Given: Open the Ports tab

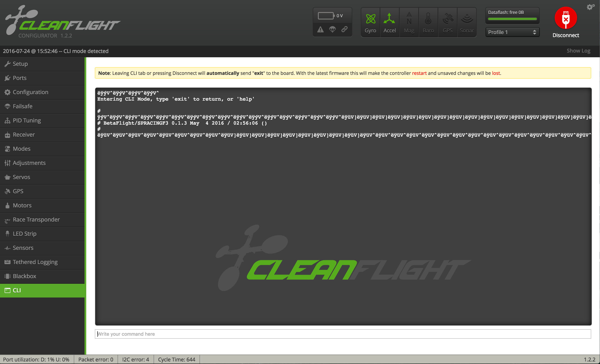Looking at the screenshot, I should [x=42, y=78].
